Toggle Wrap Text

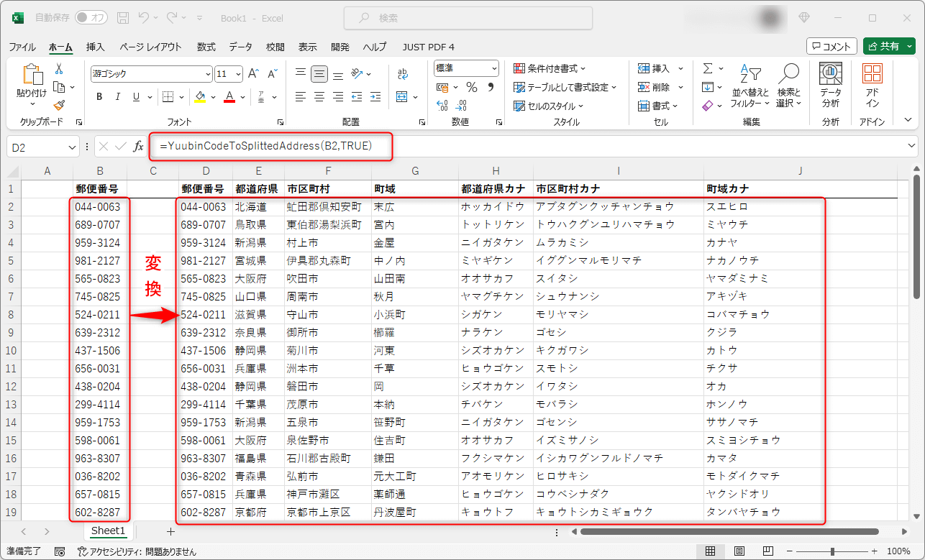pos(402,73)
